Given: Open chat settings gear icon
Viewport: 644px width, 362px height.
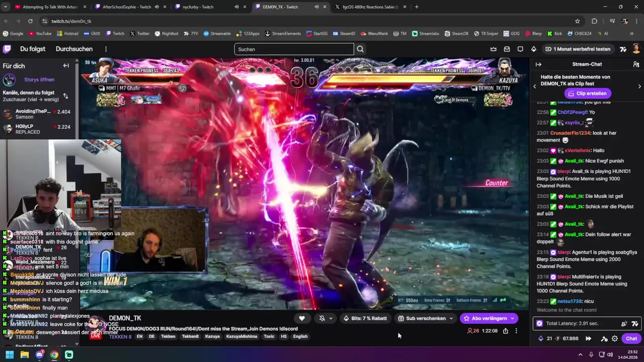Looking at the screenshot, I should 615,338.
